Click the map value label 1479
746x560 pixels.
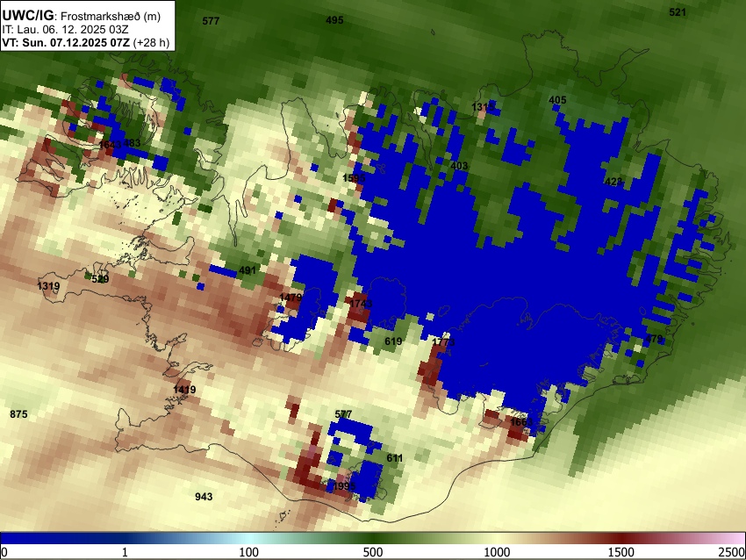(291, 298)
